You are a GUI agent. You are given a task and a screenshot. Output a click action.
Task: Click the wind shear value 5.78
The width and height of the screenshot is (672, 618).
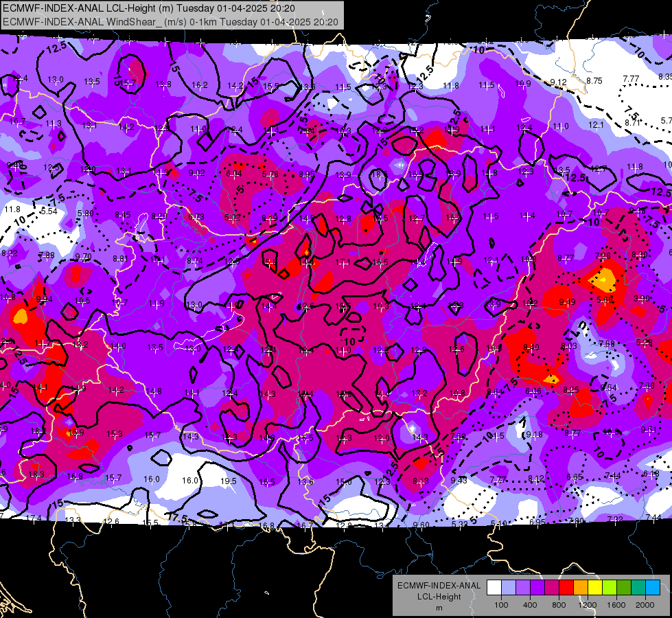click(x=270, y=174)
